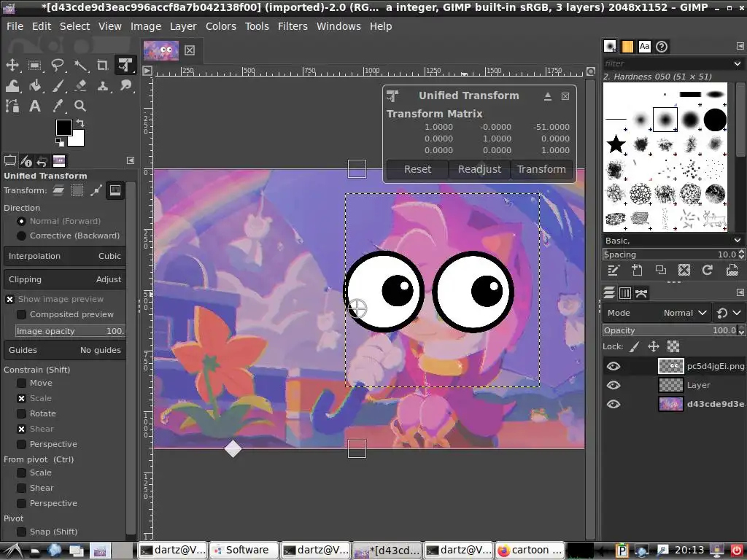Open the Clipping Adjust dropdown
Image resolution: width=747 pixels, height=560 pixels.
click(x=65, y=279)
